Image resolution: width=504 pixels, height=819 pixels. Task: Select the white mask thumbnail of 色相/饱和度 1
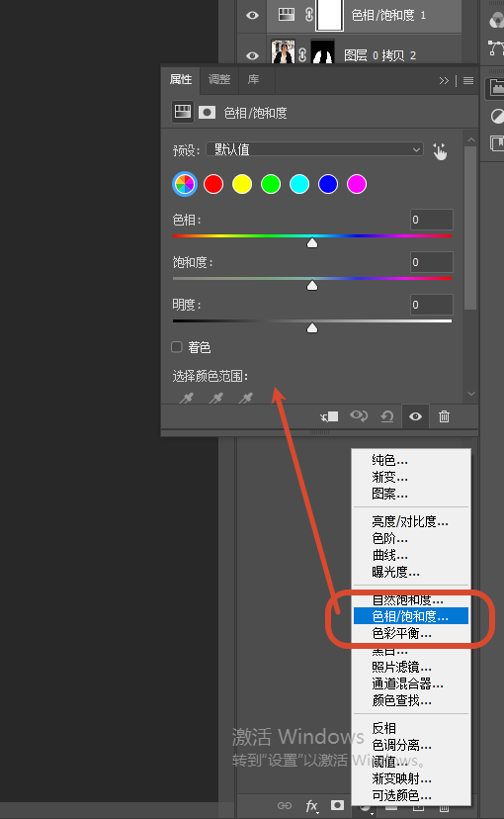pyautogui.click(x=330, y=15)
